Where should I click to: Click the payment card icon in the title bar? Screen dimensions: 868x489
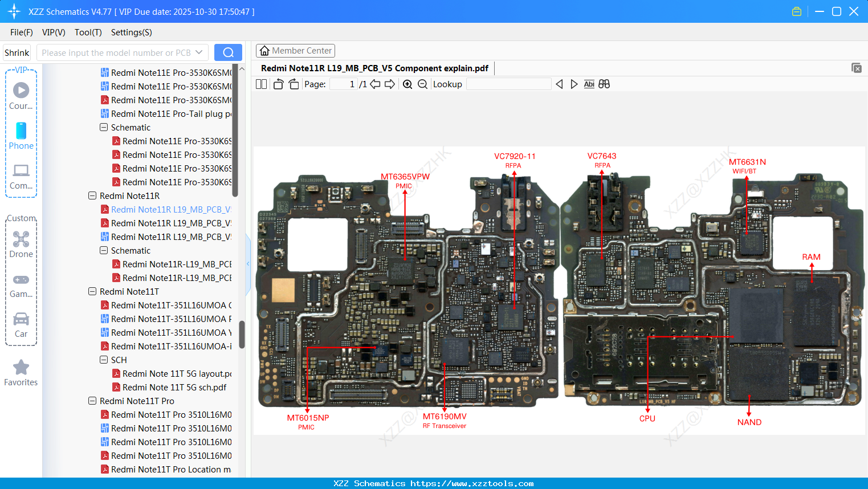point(796,11)
